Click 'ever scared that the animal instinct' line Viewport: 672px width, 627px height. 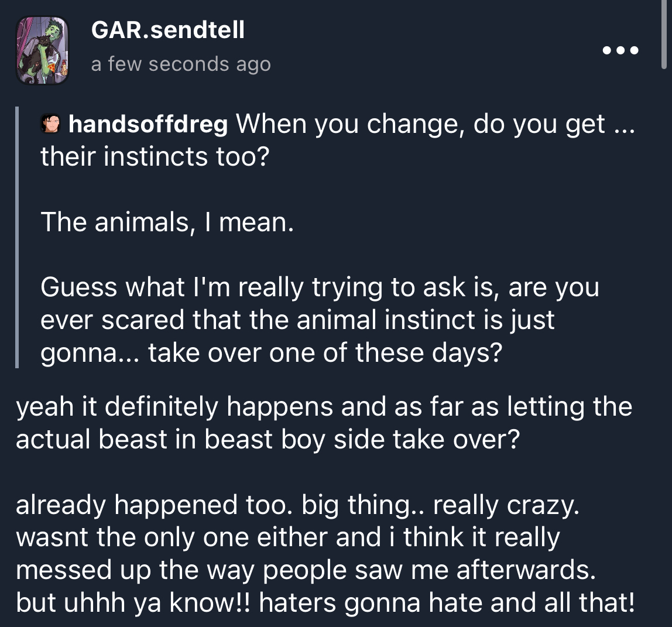(x=297, y=321)
